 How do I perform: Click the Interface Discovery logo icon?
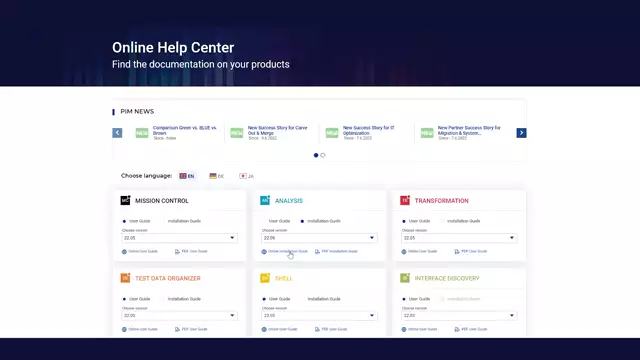pyautogui.click(x=405, y=278)
